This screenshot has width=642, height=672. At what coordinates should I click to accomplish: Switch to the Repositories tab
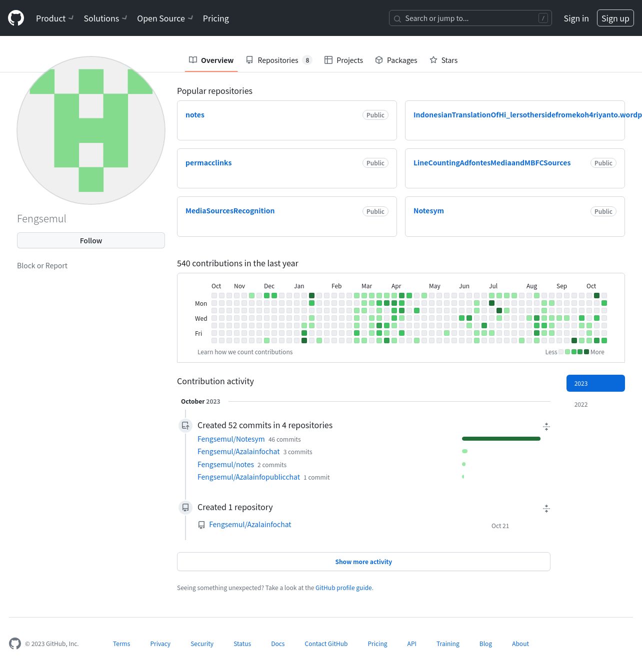pyautogui.click(x=279, y=60)
